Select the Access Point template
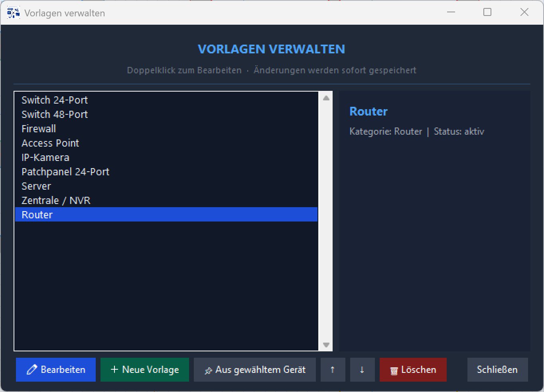This screenshot has height=392, width=544. pos(166,143)
